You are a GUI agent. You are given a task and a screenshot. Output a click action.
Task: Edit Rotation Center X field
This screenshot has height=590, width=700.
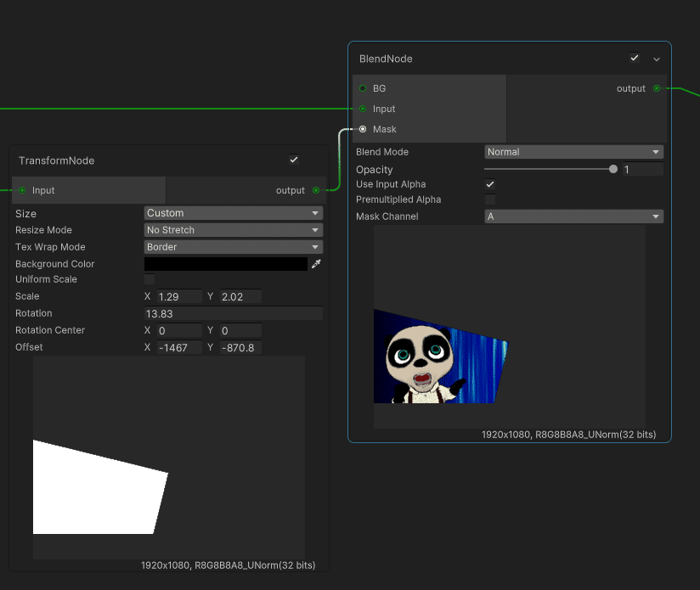click(179, 330)
